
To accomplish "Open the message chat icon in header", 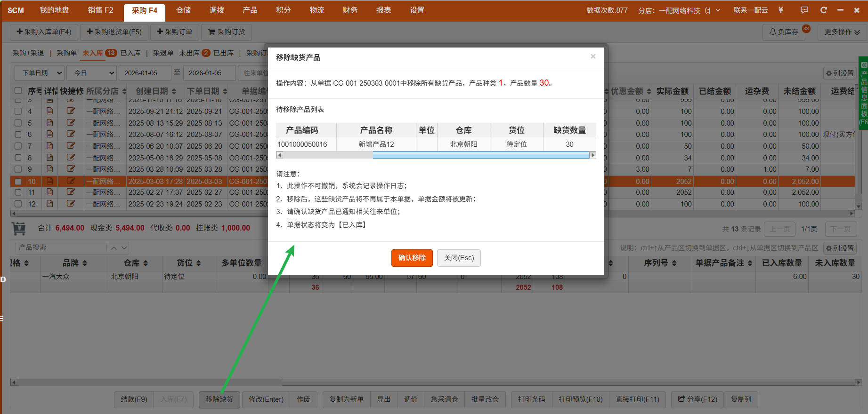I will coord(804,10).
